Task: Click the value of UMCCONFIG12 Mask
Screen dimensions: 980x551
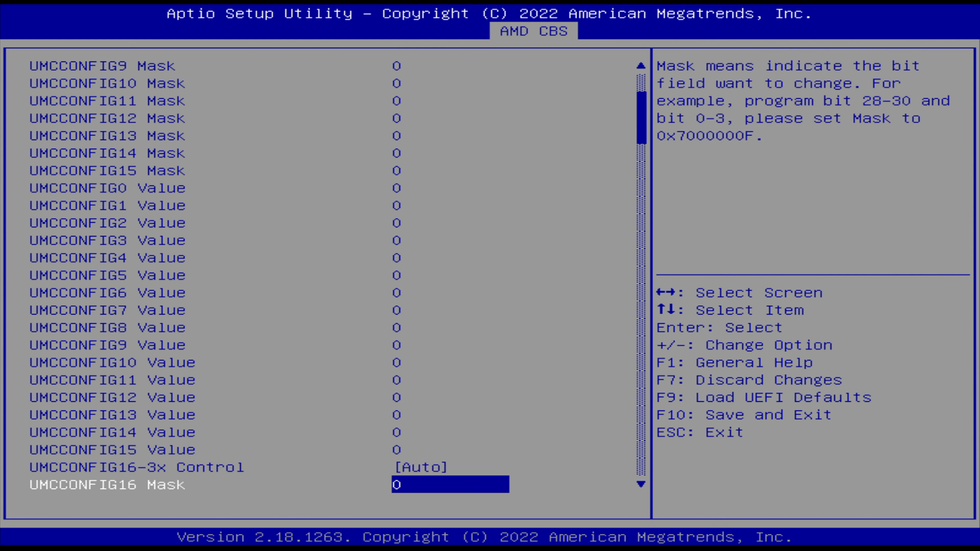Action: click(396, 118)
